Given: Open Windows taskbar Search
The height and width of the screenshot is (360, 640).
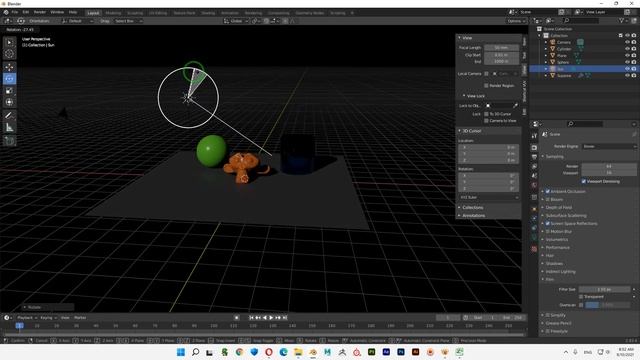Looking at the screenshot, I should (x=196, y=352).
